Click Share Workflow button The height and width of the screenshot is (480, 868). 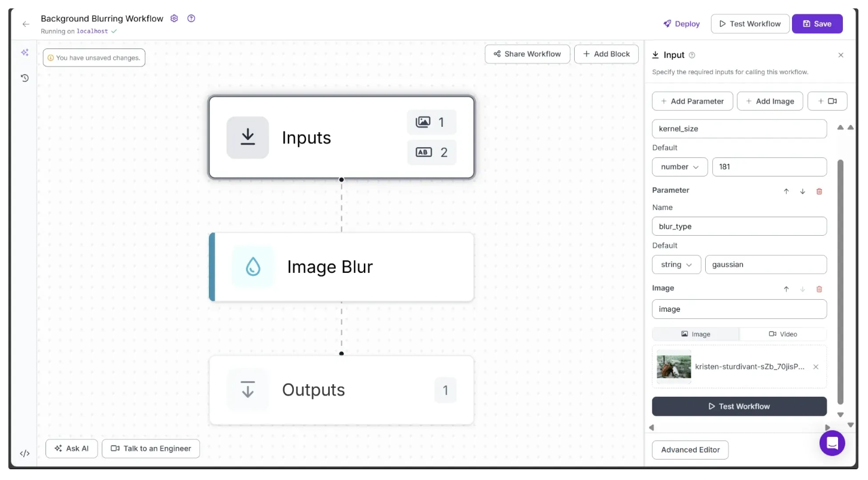coord(527,54)
